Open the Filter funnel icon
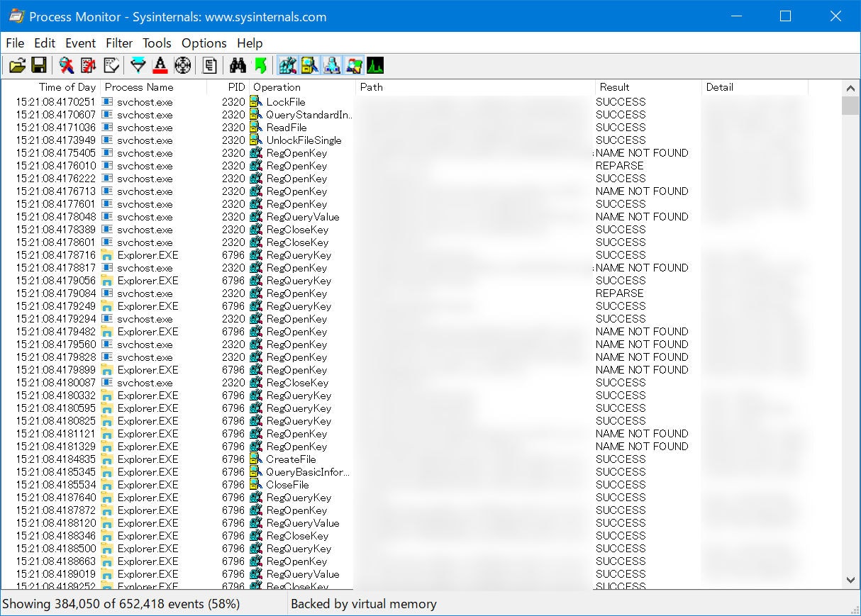 click(x=138, y=66)
